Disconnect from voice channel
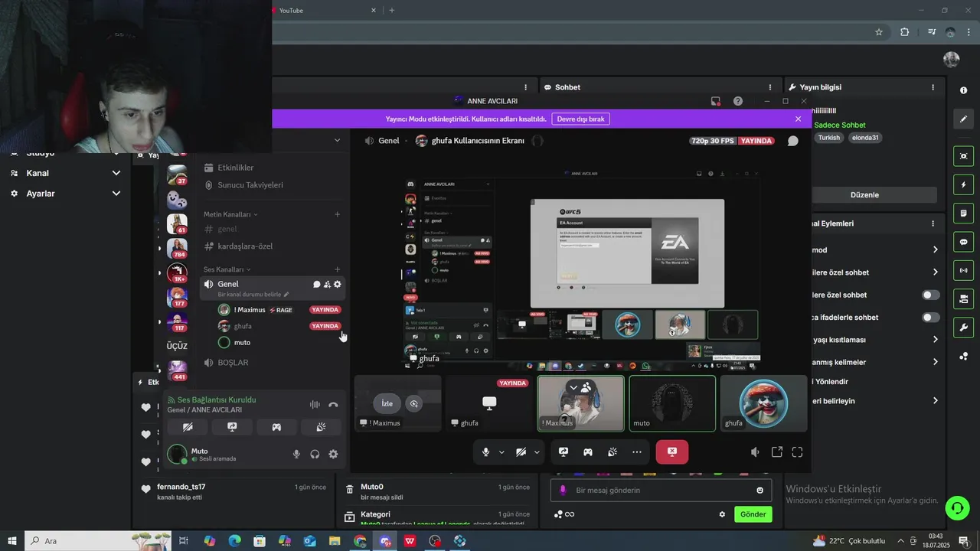 333,405
